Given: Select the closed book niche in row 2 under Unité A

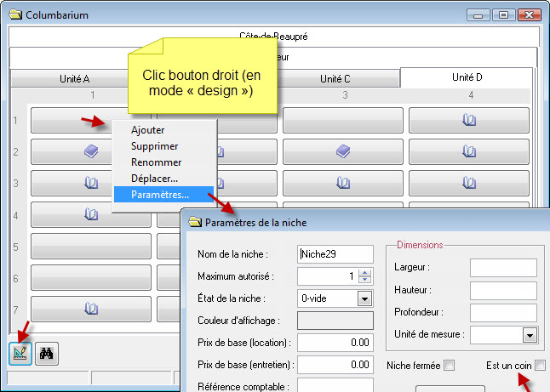Looking at the screenshot, I should [x=90, y=151].
